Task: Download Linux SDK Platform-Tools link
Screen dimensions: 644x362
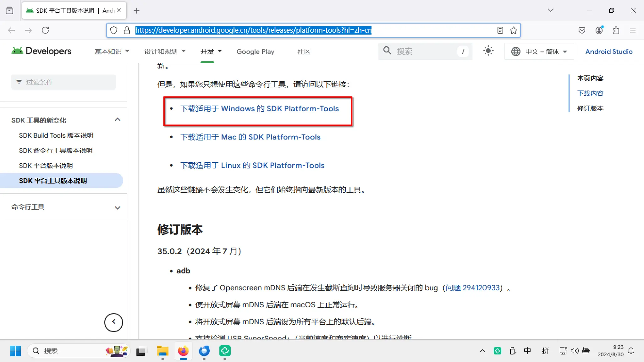Action: click(x=252, y=165)
